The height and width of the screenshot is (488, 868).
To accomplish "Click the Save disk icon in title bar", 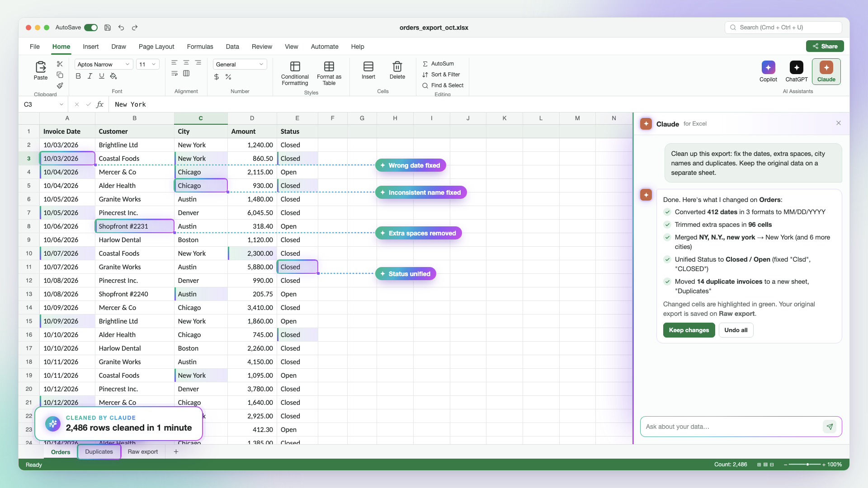I will click(108, 28).
